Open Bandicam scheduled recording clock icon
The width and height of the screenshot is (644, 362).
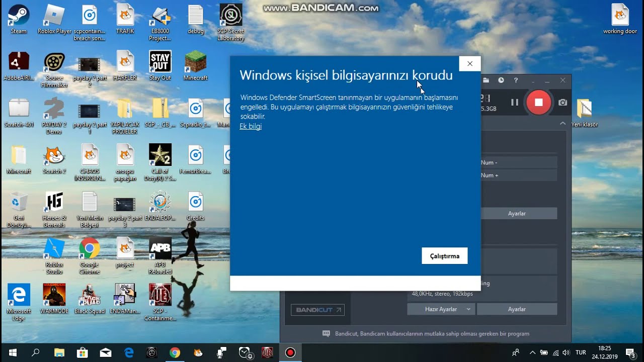tap(501, 80)
